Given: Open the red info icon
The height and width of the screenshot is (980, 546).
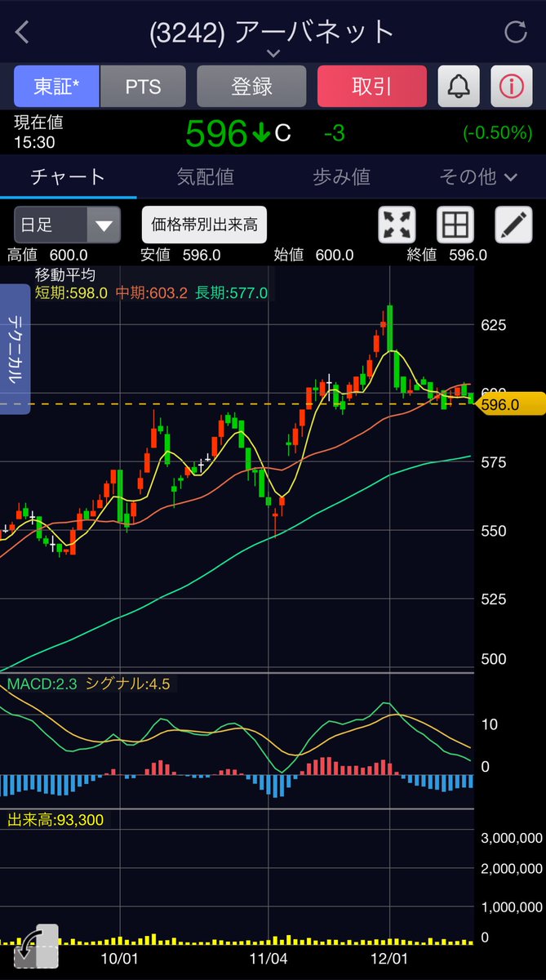Looking at the screenshot, I should click(512, 86).
